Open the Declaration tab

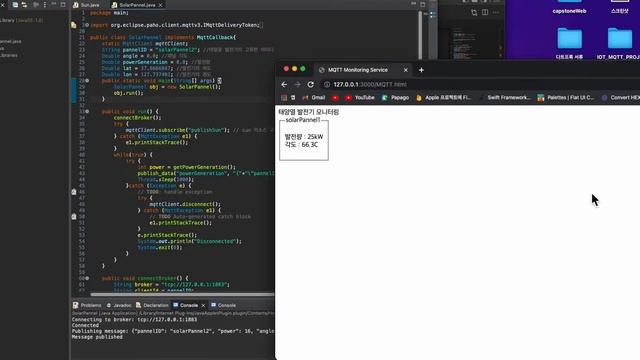(152, 305)
